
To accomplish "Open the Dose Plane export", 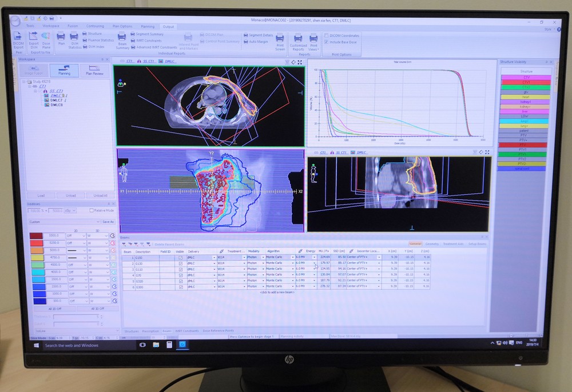I will 46,39.
